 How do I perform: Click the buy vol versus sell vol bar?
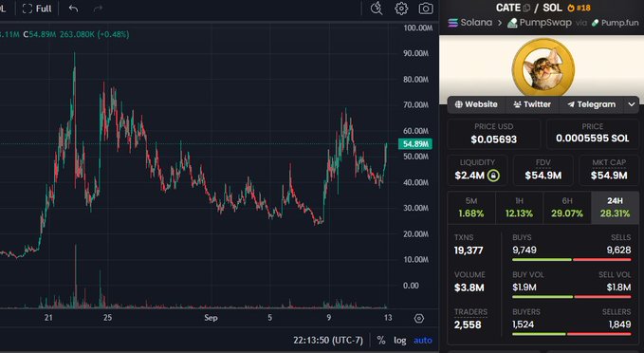click(x=571, y=297)
